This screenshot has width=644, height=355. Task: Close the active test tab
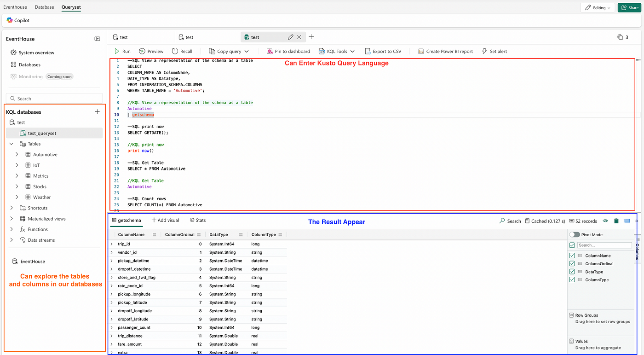tap(299, 37)
